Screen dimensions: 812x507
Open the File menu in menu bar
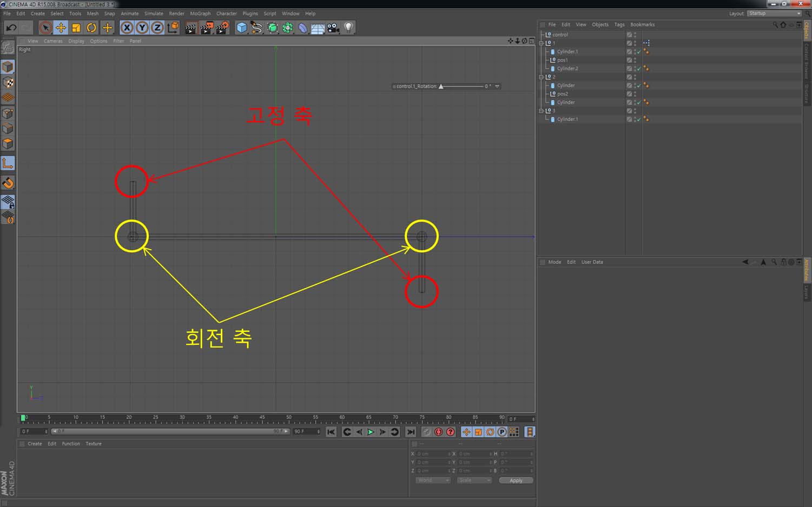point(7,14)
